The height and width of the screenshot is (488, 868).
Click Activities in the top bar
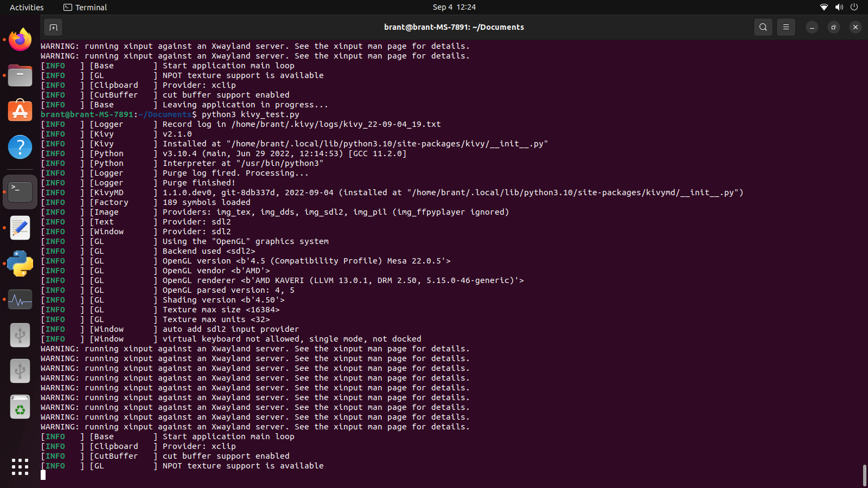(26, 7)
